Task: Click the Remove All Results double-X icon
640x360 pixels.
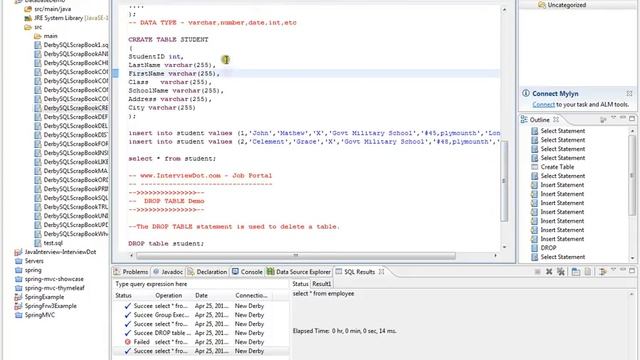Action: pyautogui.click(x=561, y=271)
